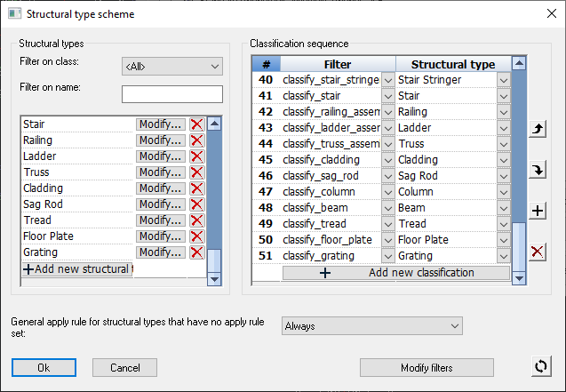Viewport: 566px width, 392px height.
Task: Open the Filter on class dropdown
Action: 171,67
